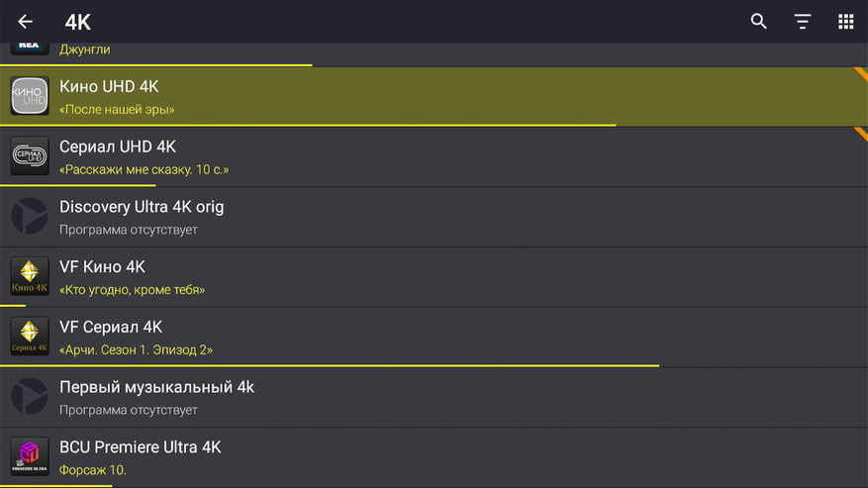The width and height of the screenshot is (868, 488).
Task: Select Discovery Ultra 4K orig channel
Action: coord(142,207)
